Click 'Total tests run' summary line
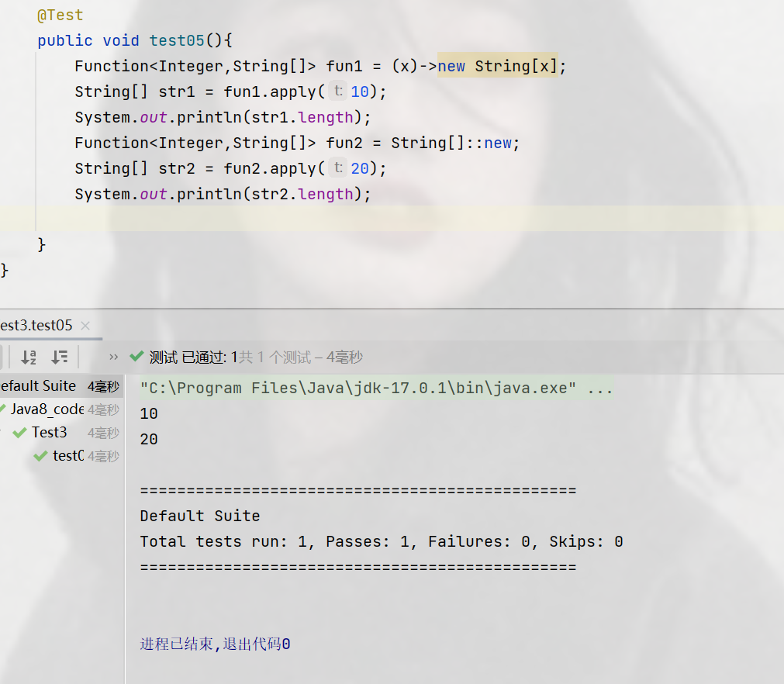The image size is (784, 684). 382,541
